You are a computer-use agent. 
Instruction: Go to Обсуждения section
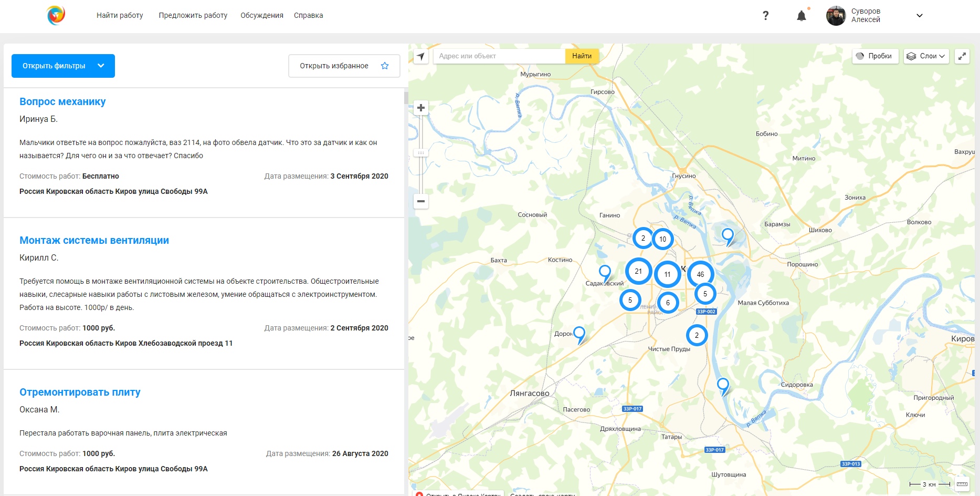point(261,15)
